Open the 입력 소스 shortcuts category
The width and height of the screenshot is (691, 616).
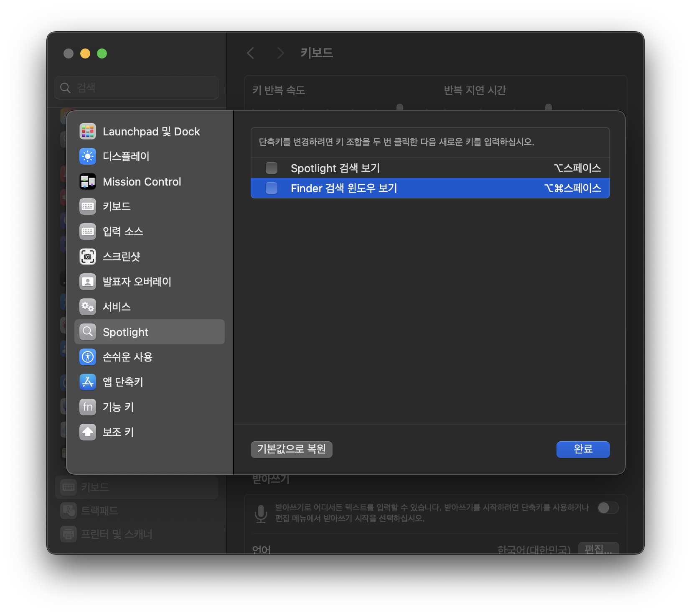point(150,232)
